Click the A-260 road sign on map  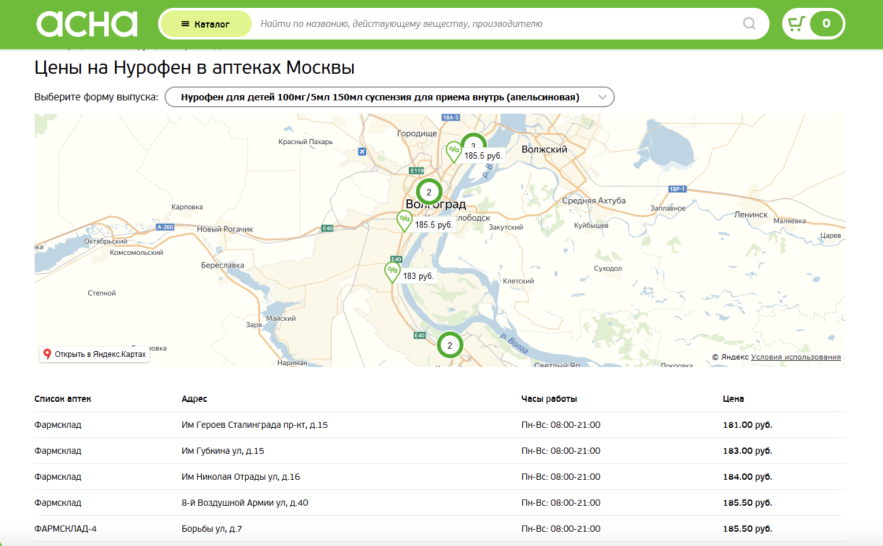click(x=165, y=227)
